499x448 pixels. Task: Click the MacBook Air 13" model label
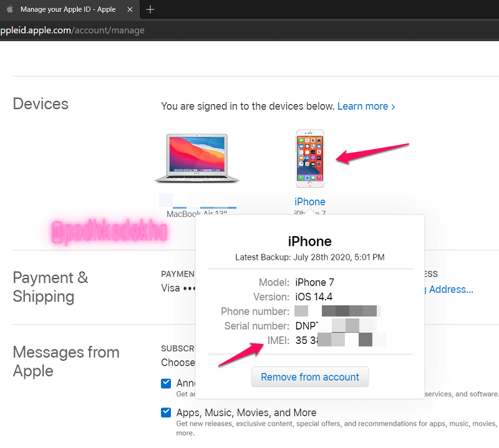pos(196,214)
